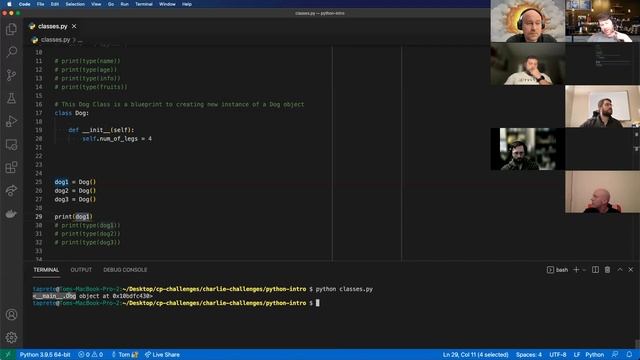This screenshot has width=640, height=360.
Task: Open the File menu
Action: point(40,4)
